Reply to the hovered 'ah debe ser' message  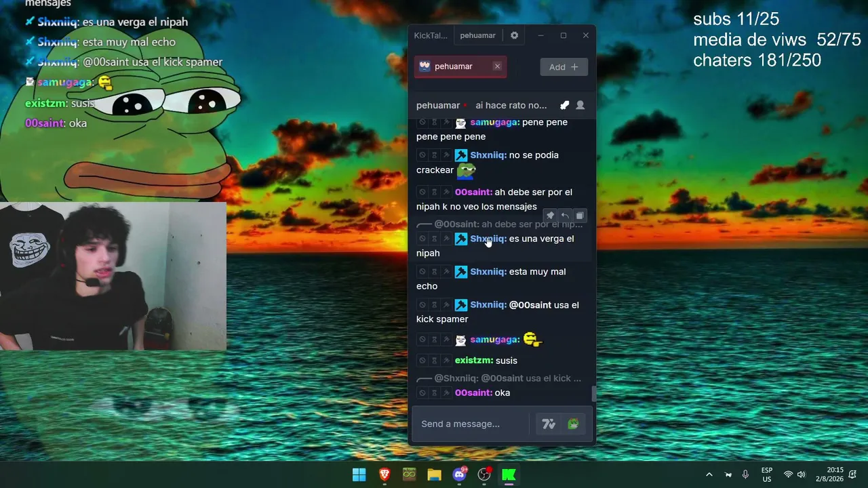coord(565,216)
